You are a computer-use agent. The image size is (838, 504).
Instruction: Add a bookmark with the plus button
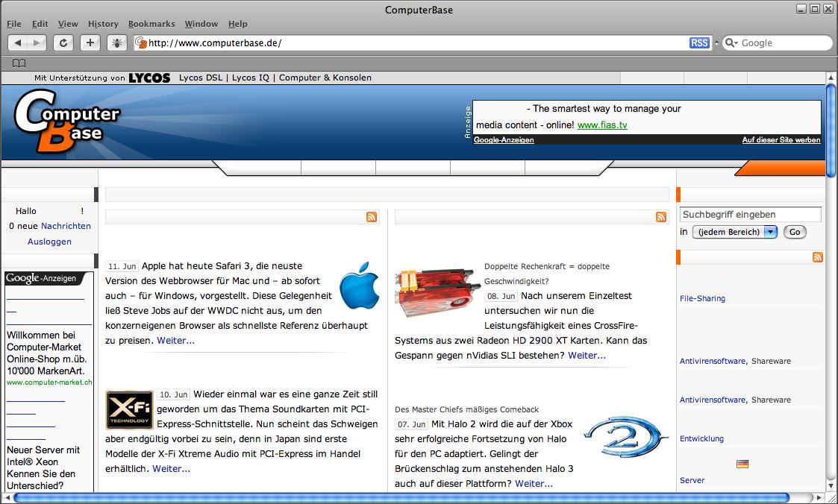tap(90, 43)
